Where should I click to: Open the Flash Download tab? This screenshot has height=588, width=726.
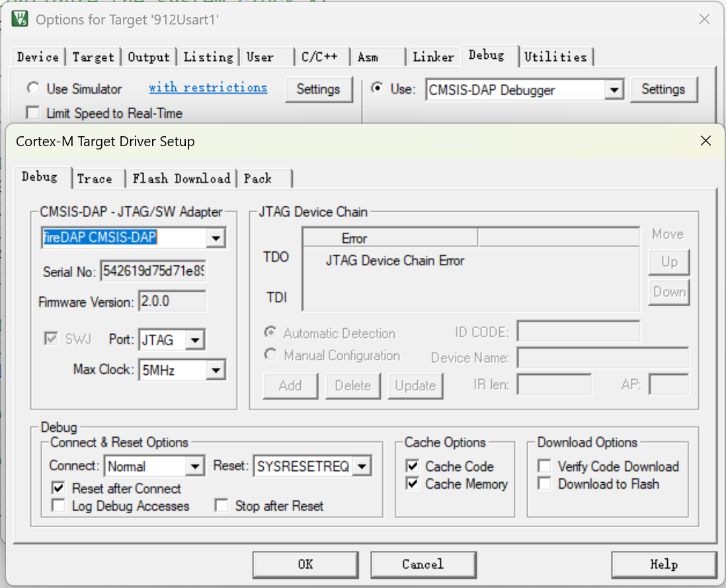[181, 179]
